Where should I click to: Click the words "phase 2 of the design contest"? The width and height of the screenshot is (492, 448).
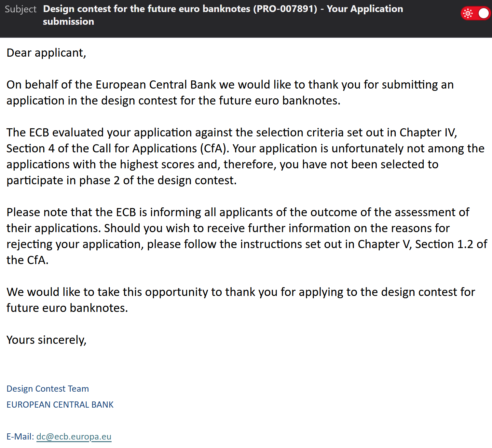[x=157, y=180]
